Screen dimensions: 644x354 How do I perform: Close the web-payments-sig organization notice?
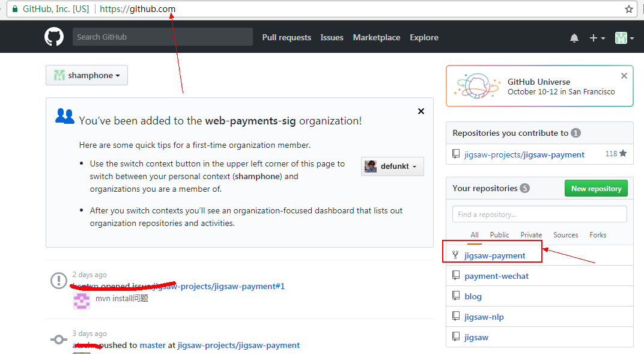[x=421, y=111]
